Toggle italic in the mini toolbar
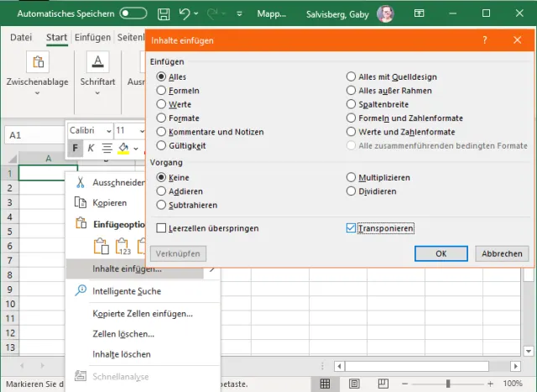 click(91, 149)
